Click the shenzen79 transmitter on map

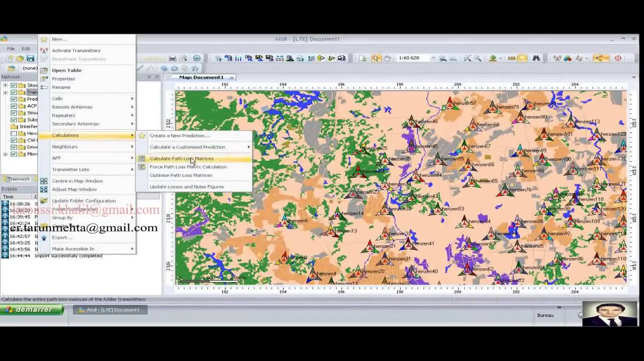(x=492, y=108)
